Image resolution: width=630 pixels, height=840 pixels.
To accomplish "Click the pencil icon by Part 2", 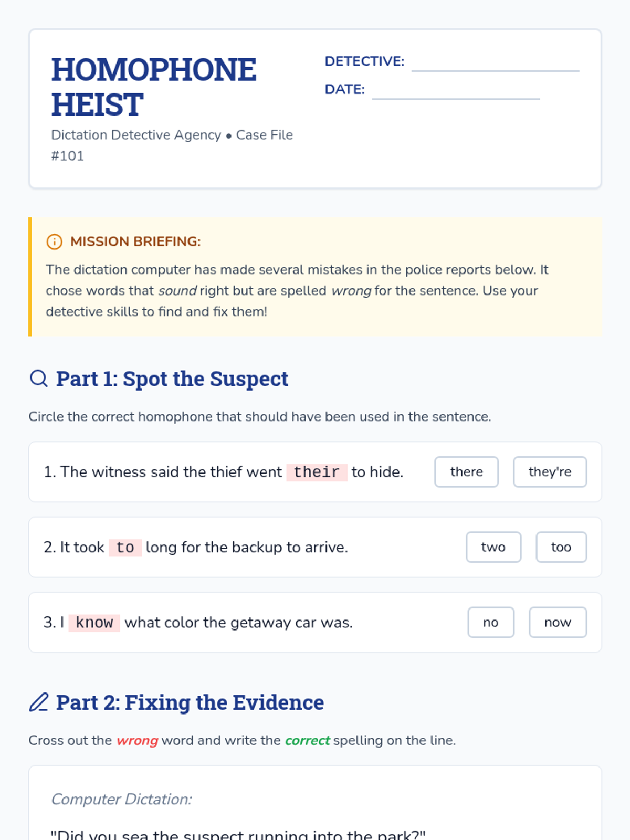I will click(x=39, y=702).
